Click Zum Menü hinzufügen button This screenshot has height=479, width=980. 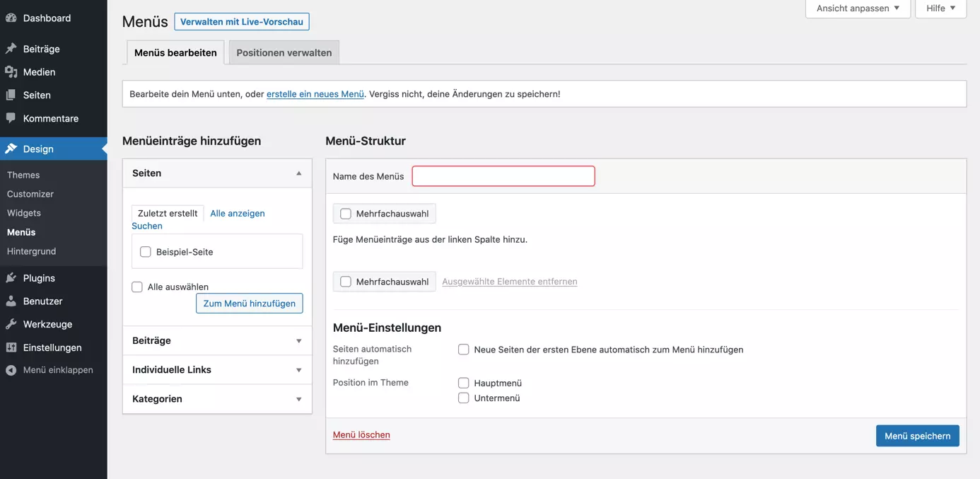pyautogui.click(x=250, y=304)
